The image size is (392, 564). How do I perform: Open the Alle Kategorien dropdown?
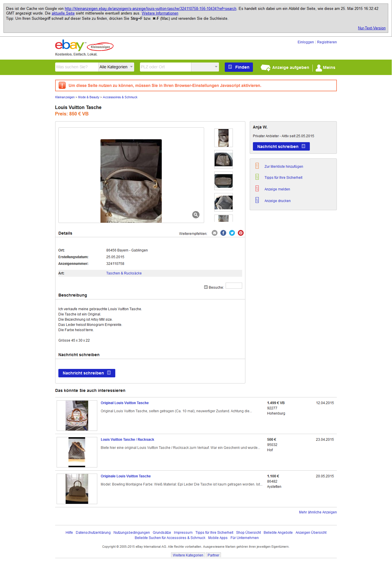116,67
